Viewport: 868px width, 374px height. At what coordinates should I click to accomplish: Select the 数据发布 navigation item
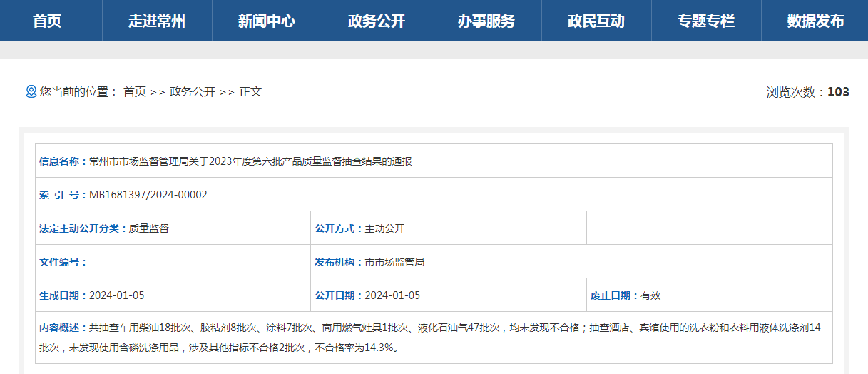pyautogui.click(x=815, y=21)
